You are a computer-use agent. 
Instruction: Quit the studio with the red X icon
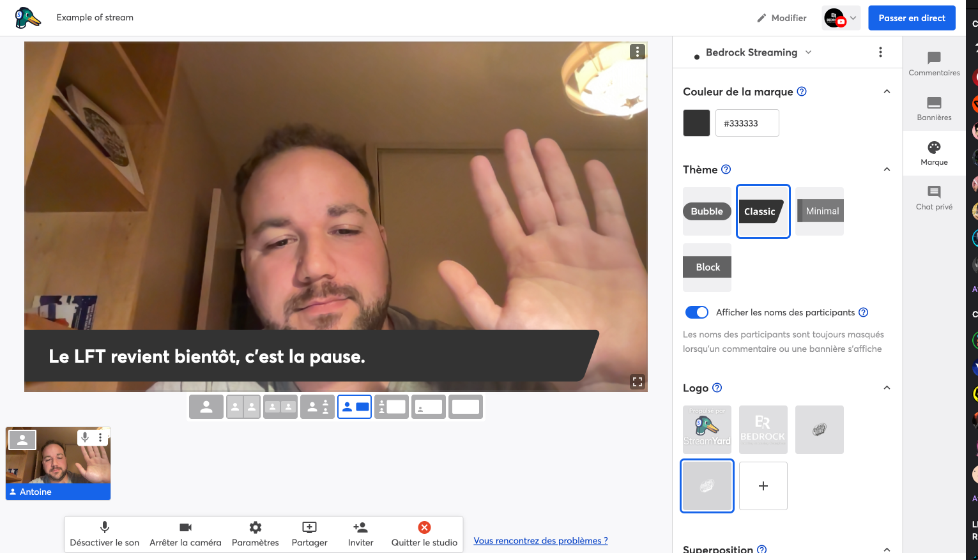click(x=424, y=527)
